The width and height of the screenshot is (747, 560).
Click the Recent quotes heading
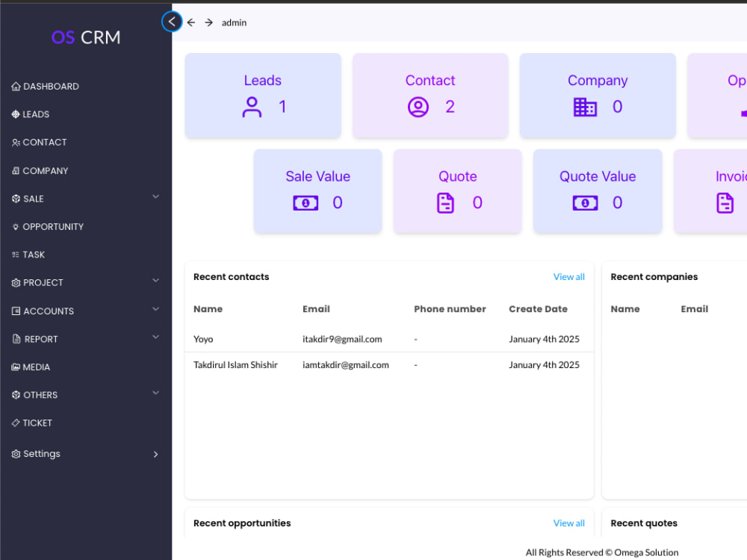pyautogui.click(x=644, y=523)
